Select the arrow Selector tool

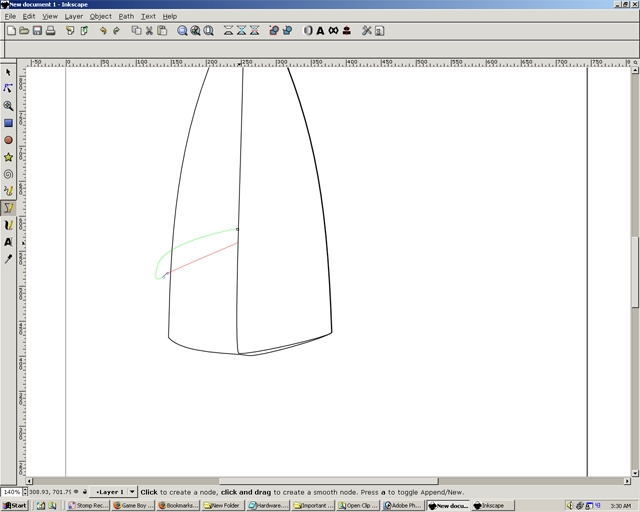point(8,72)
